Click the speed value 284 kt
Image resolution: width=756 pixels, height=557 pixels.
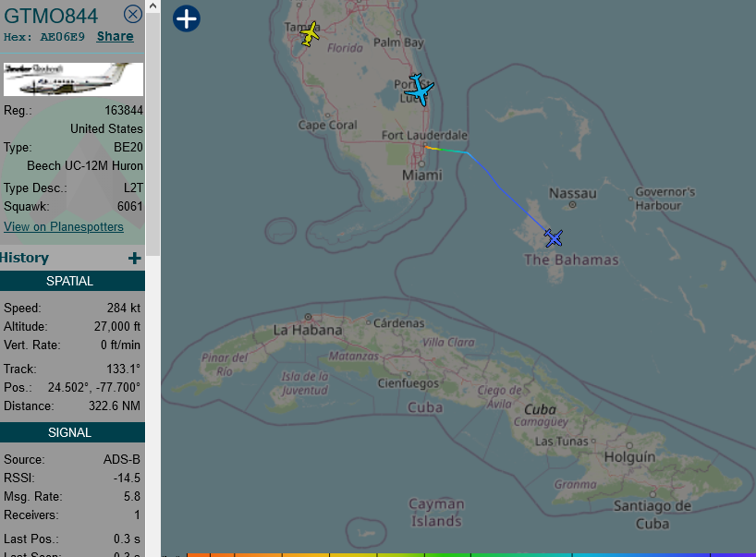pos(124,308)
